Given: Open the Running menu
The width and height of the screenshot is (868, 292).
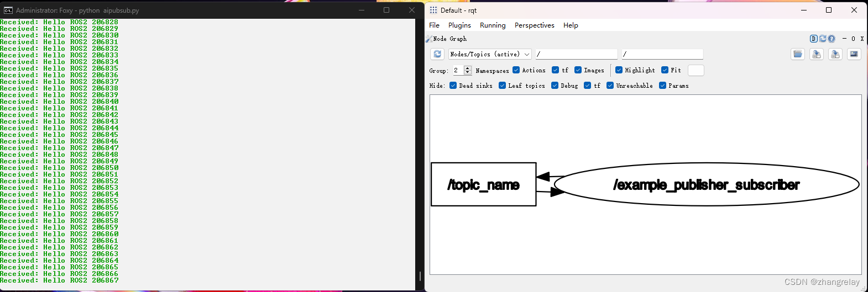Looking at the screenshot, I should [493, 25].
